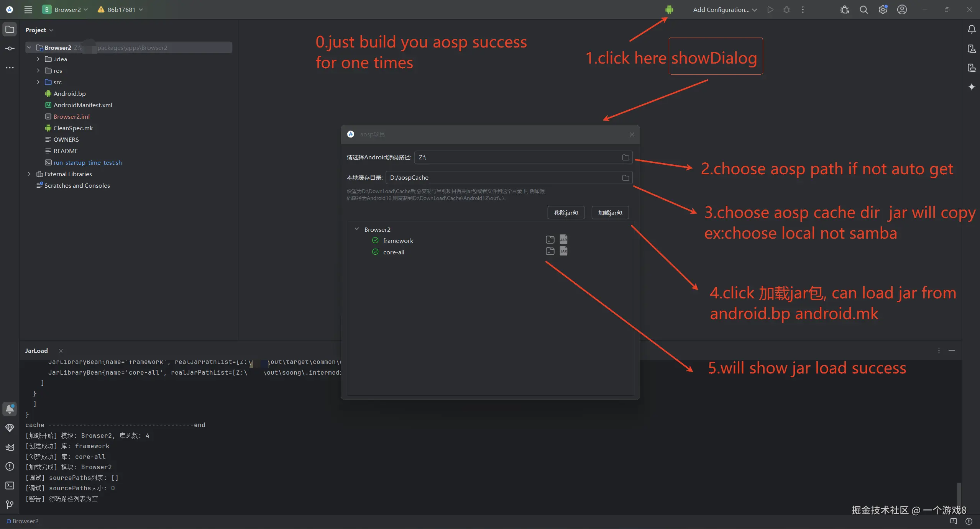Run the current configuration
Image resolution: width=980 pixels, height=529 pixels.
[x=770, y=10]
